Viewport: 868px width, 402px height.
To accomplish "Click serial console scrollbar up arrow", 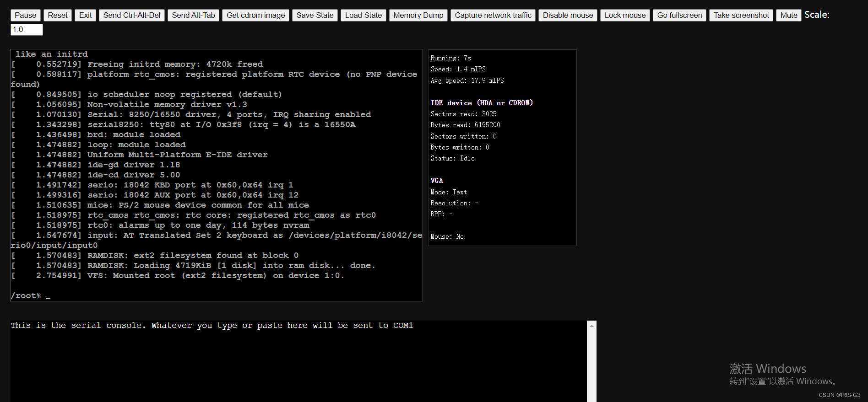I will pyautogui.click(x=591, y=326).
